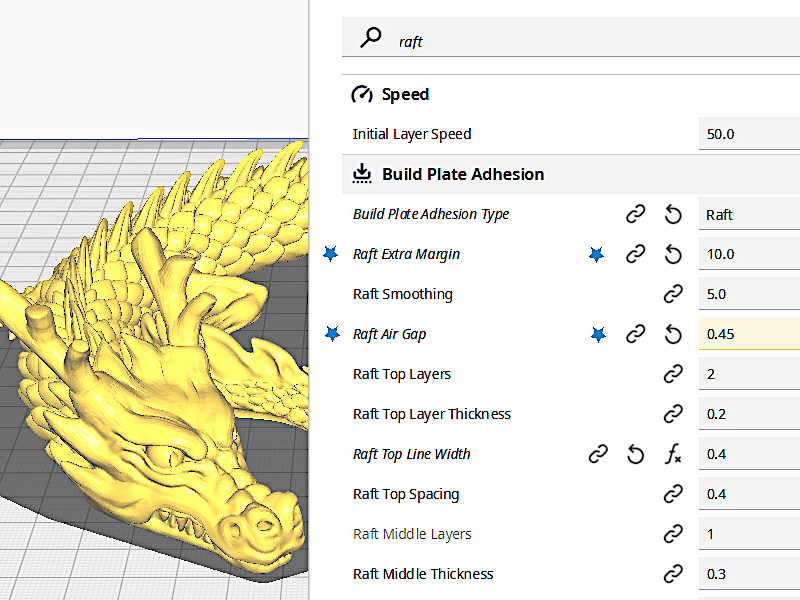Click the Raft Extra Margin label
The width and height of the screenshot is (800, 600).
(x=406, y=254)
